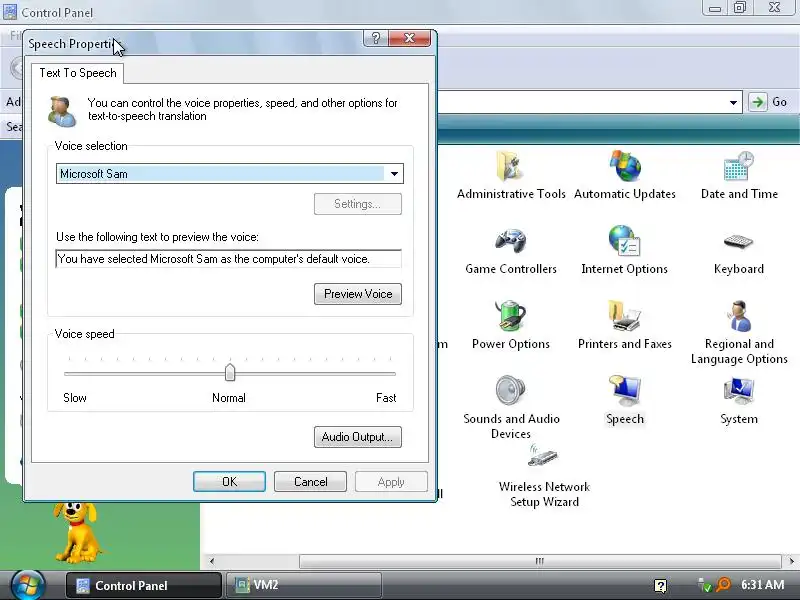The image size is (800, 600).
Task: Click the scrollbar right arrow
Action: 792,561
